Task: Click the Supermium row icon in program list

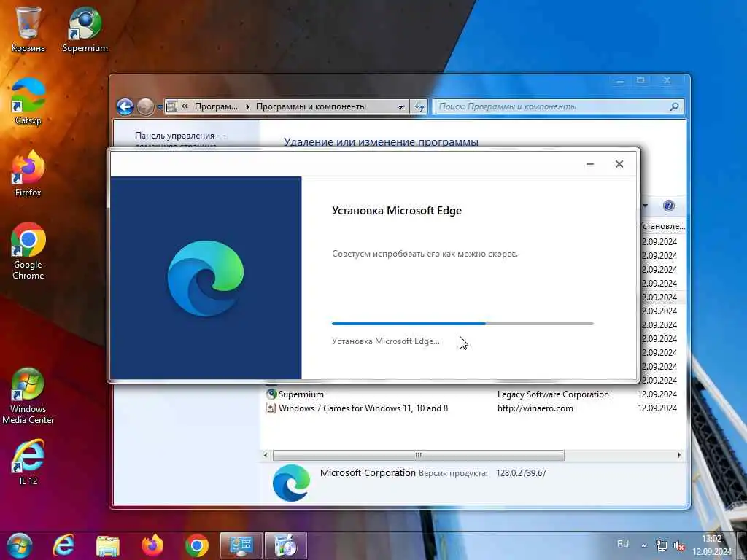Action: [x=271, y=394]
